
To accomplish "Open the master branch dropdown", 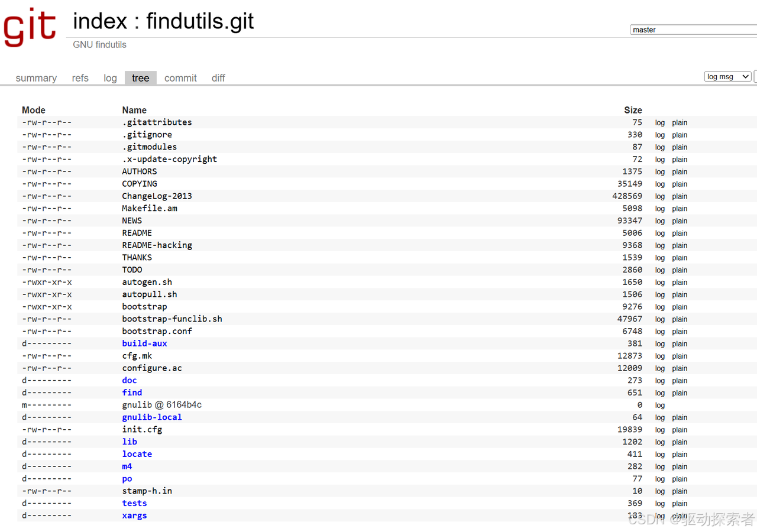I will 693,30.
